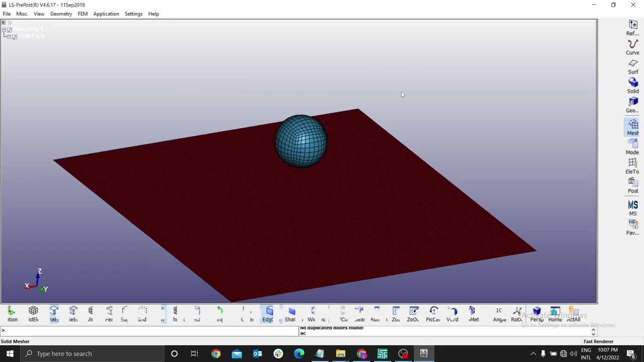Open File Explorer from the taskbar
Screen dimensions: 644x362
(x=341, y=353)
